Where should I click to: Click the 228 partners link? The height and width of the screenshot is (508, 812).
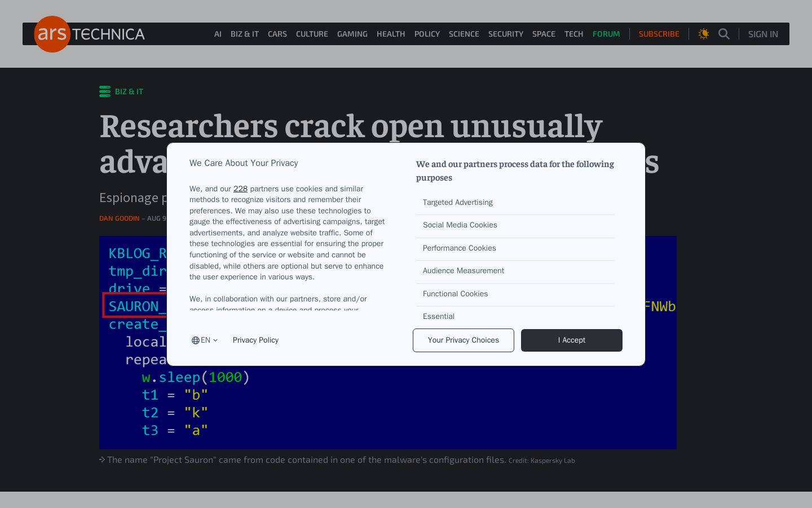tap(240, 189)
